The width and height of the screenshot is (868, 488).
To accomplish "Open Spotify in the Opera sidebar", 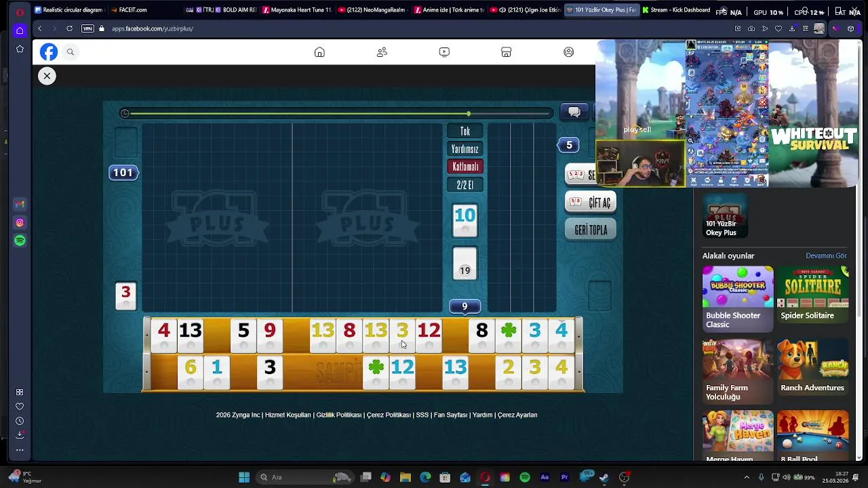I will (20, 241).
